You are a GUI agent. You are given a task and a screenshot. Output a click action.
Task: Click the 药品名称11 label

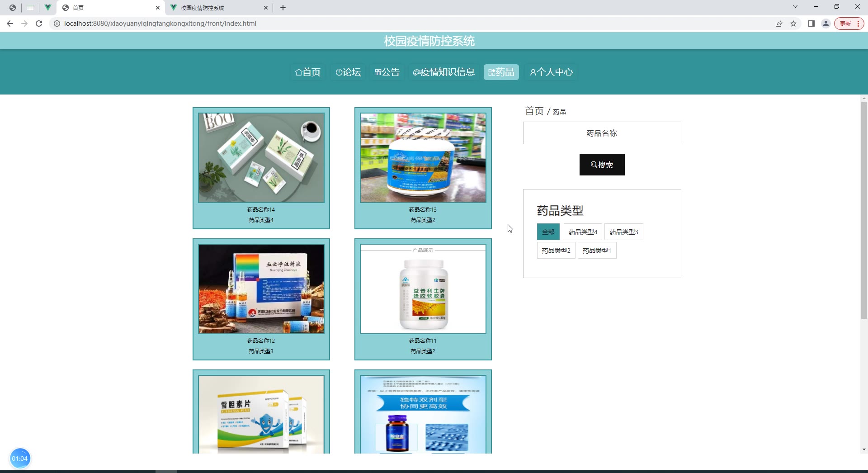[423, 341]
